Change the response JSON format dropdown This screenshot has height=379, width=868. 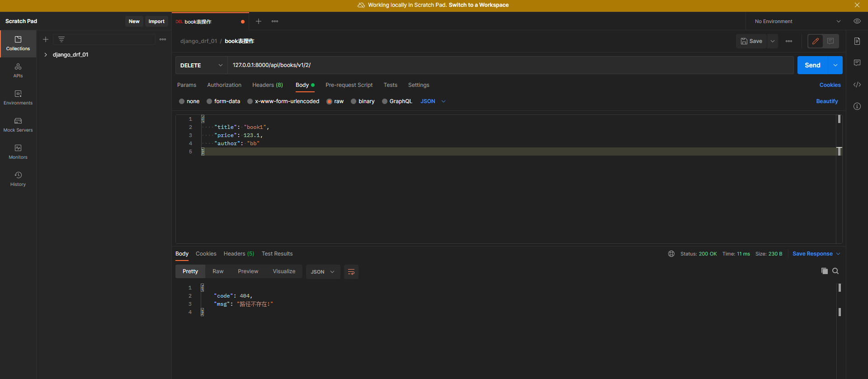click(323, 272)
